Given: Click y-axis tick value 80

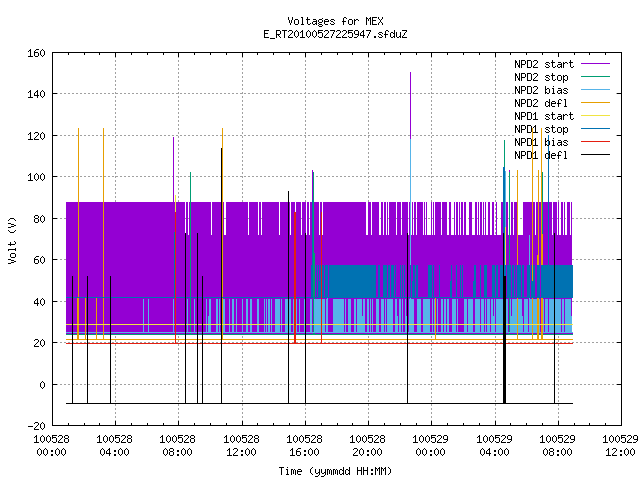Looking at the screenshot, I should 40,219.
